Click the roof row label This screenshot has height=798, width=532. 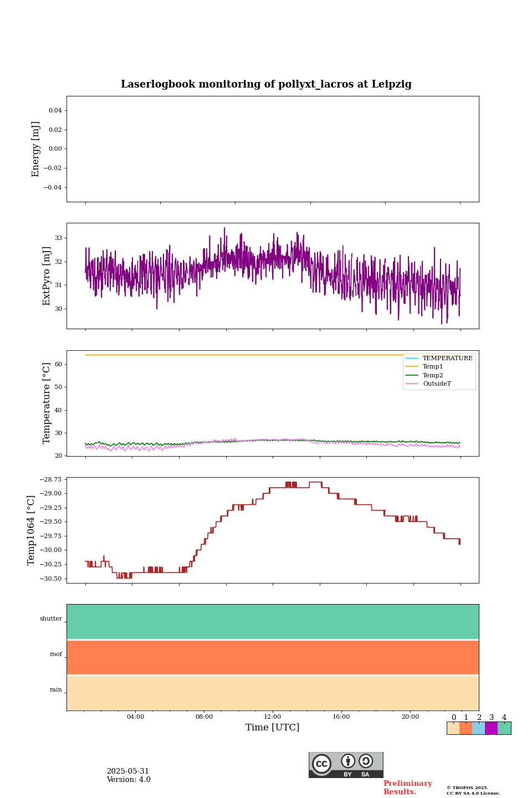56,654
